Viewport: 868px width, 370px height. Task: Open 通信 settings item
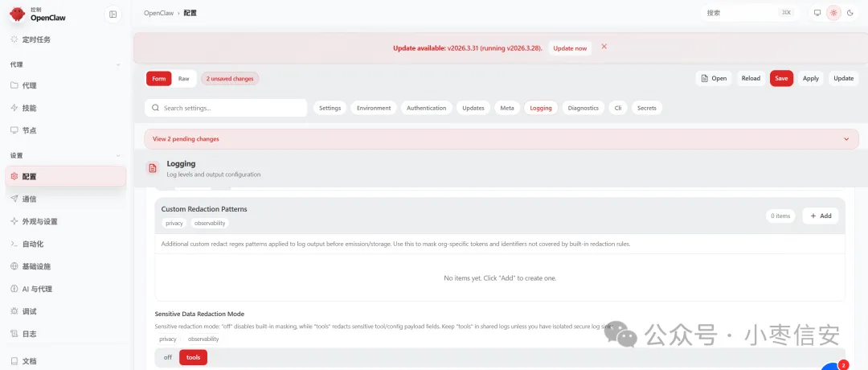pyautogui.click(x=67, y=199)
